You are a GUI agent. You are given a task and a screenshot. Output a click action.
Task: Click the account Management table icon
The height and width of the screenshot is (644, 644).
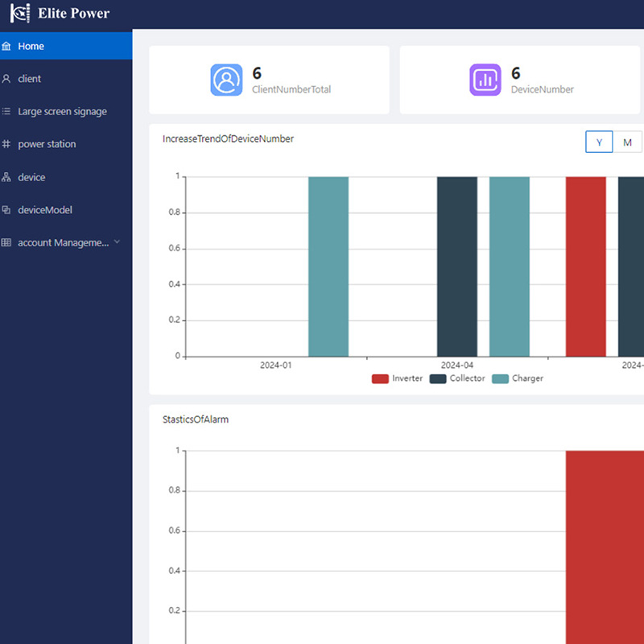(7, 243)
